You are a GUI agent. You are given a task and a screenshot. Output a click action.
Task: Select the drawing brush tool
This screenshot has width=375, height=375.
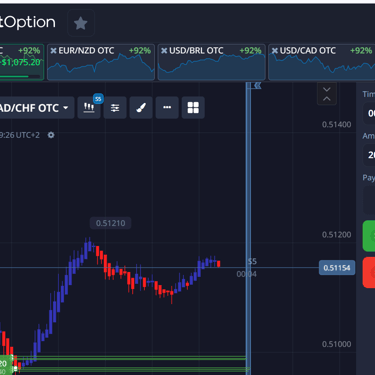141,108
